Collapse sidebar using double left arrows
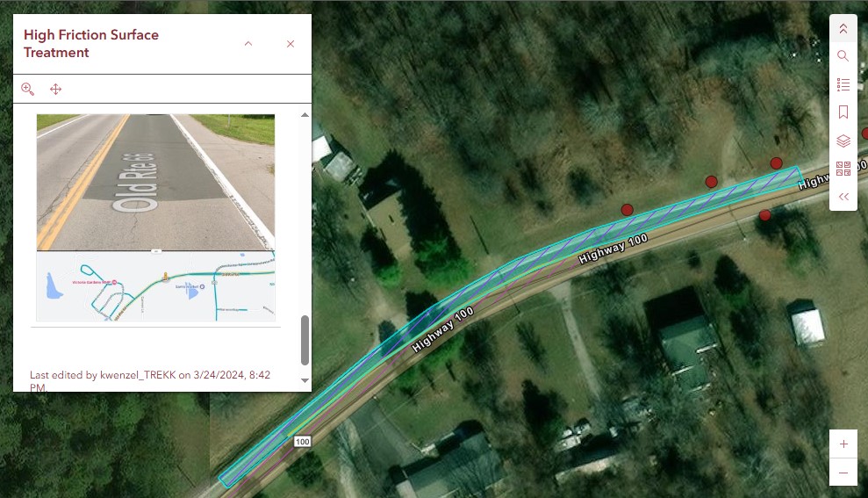This screenshot has width=868, height=498. 843,197
